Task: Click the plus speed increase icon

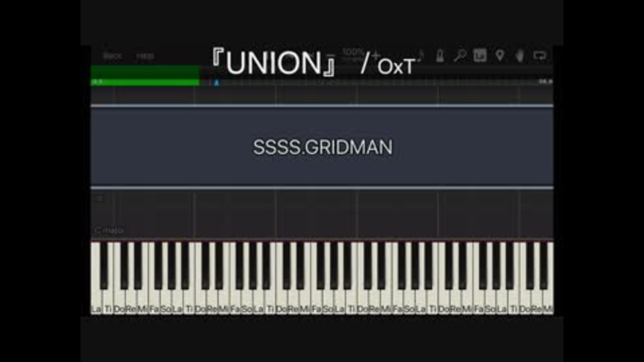Action: pyautogui.click(x=375, y=55)
